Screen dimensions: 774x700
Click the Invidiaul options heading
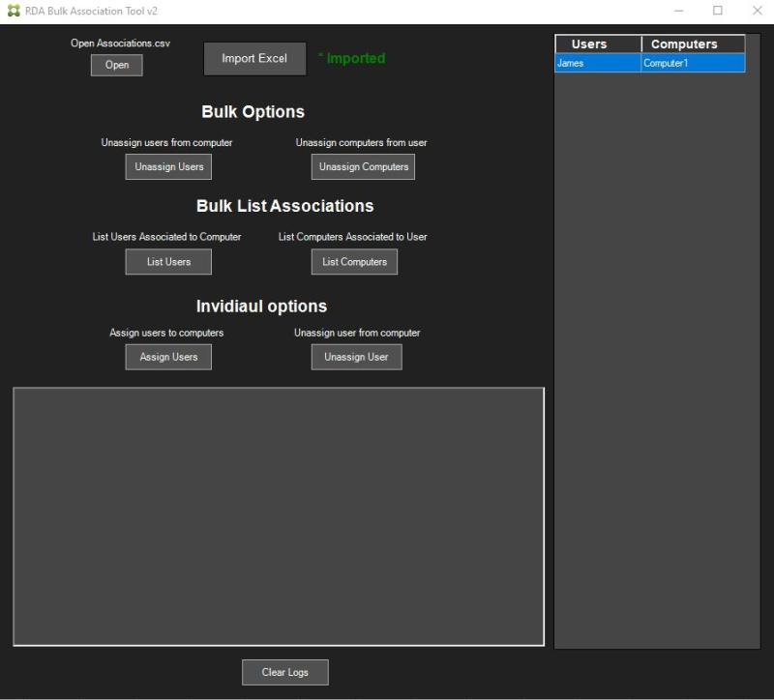(261, 306)
